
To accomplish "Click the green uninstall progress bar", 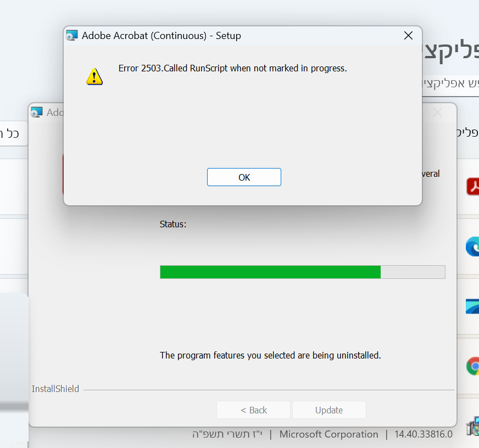I will pyautogui.click(x=303, y=272).
